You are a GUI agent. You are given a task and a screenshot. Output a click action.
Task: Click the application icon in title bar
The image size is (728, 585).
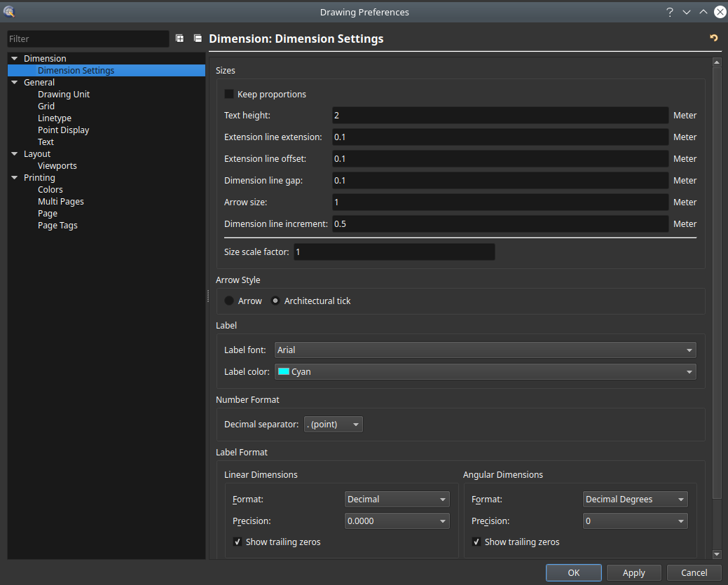[9, 12]
